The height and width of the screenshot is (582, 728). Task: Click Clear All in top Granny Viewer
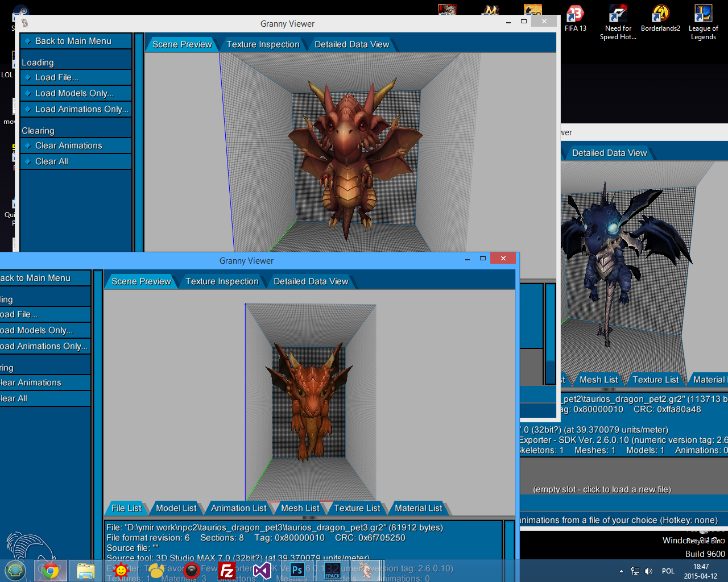(x=76, y=161)
